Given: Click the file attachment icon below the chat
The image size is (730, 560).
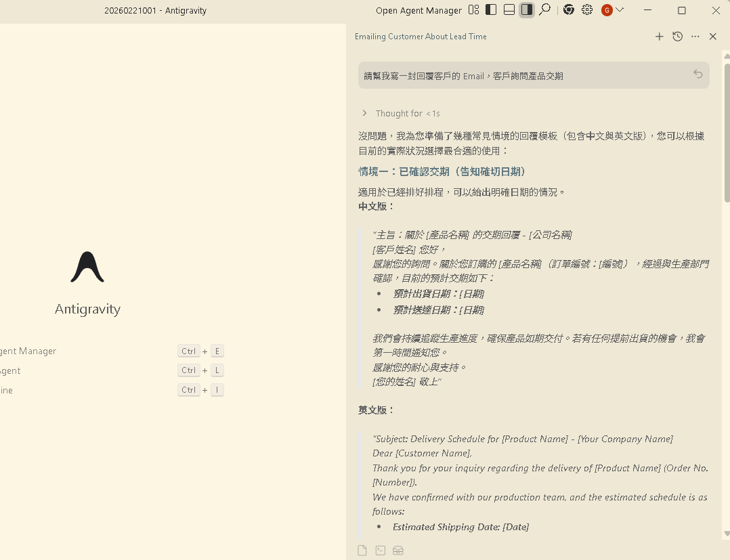Looking at the screenshot, I should [362, 550].
